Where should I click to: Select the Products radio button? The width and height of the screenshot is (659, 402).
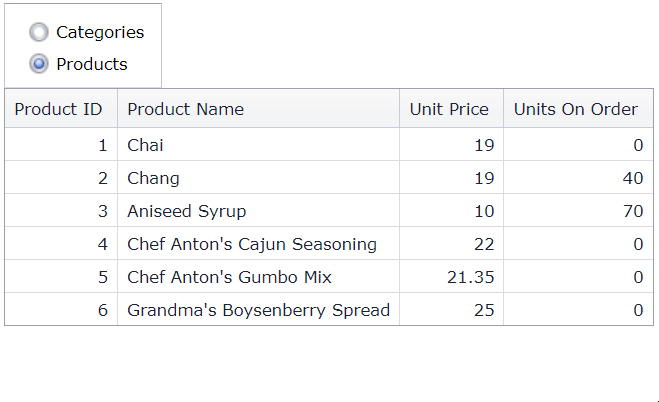click(x=40, y=64)
